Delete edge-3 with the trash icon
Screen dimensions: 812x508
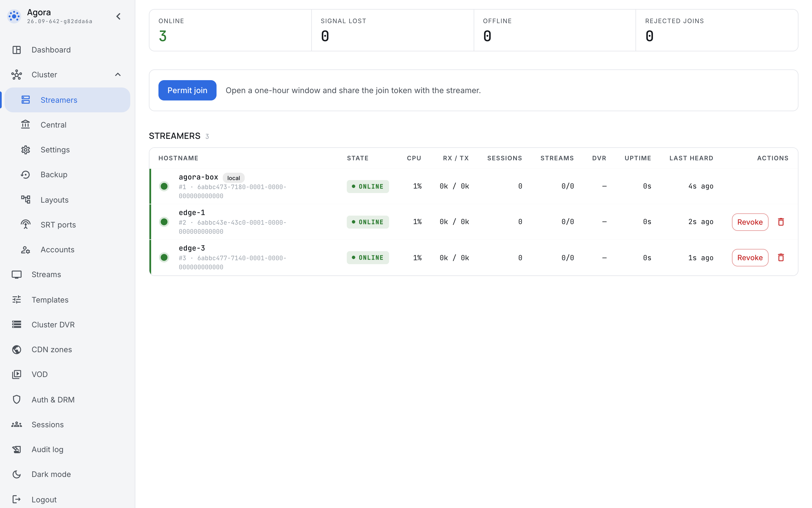click(x=781, y=257)
